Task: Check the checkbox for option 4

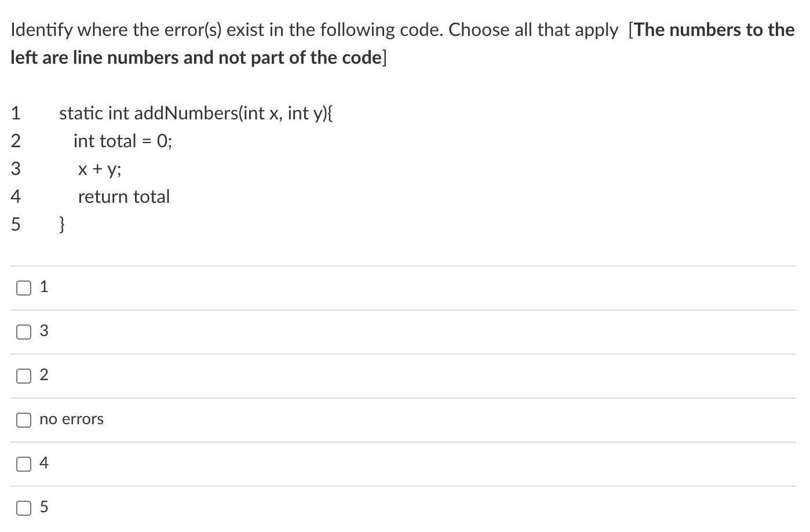Action: [24, 463]
